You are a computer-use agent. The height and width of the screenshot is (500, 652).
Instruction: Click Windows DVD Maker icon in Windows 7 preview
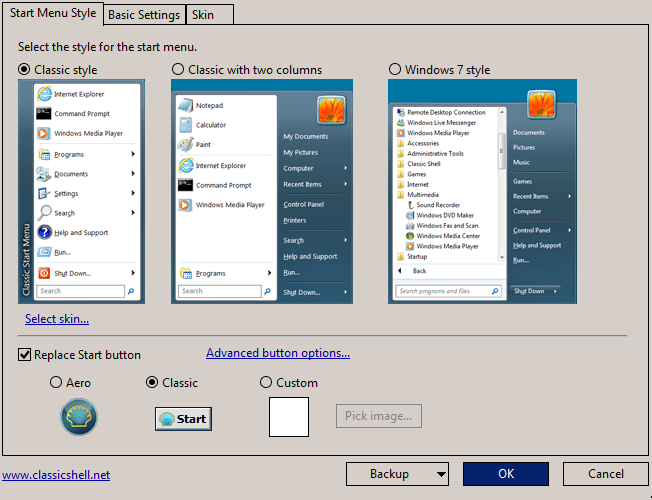pyautogui.click(x=410, y=215)
